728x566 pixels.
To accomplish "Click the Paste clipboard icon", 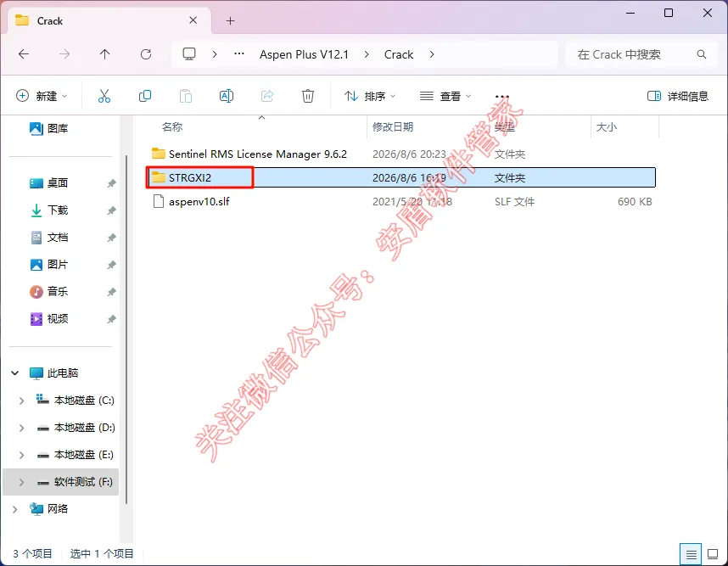I will [x=186, y=96].
